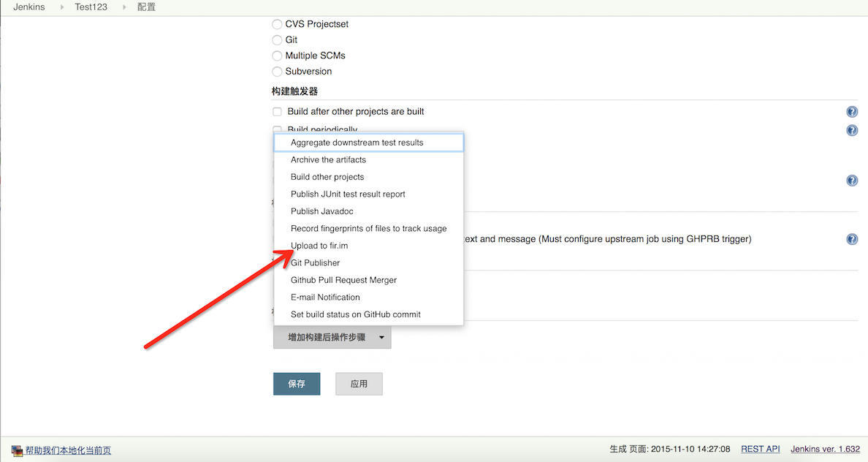Click localization icon in footer
Screen dimensions: 868x462
coord(17,451)
